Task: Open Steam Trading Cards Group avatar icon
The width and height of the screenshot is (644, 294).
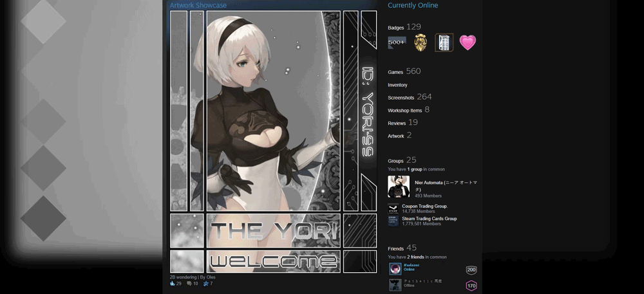Action: click(393, 221)
